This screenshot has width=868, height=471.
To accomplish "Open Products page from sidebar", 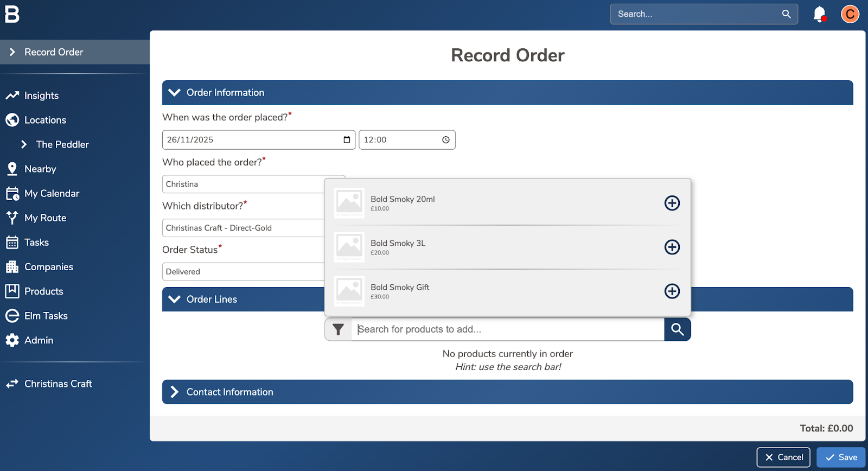I will point(43,291).
